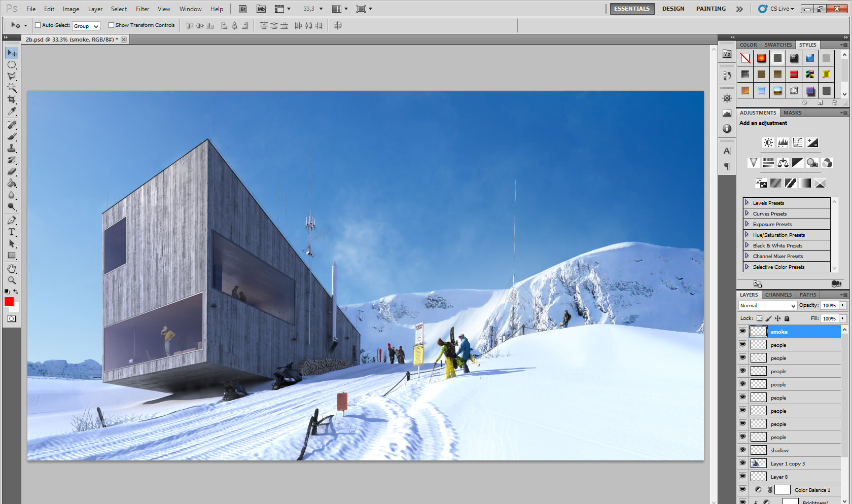Enable Show Transform Controls checkbox
This screenshot has height=504, width=852.
[111, 25]
